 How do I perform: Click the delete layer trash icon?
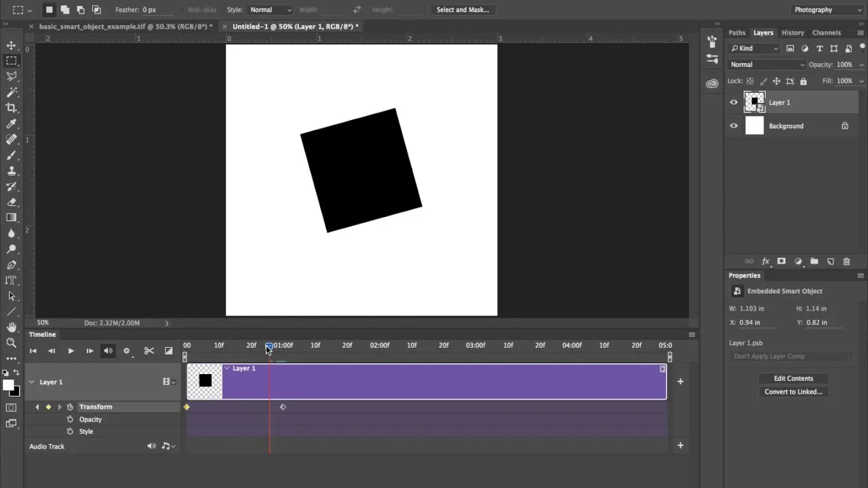(846, 261)
